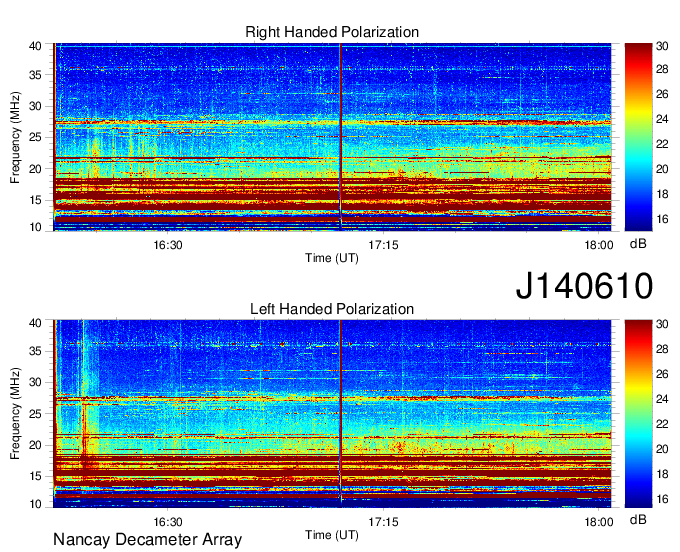This screenshot has width=680, height=552.
Task: Click Time (UT) label under Right Handed plot
Action: [332, 258]
